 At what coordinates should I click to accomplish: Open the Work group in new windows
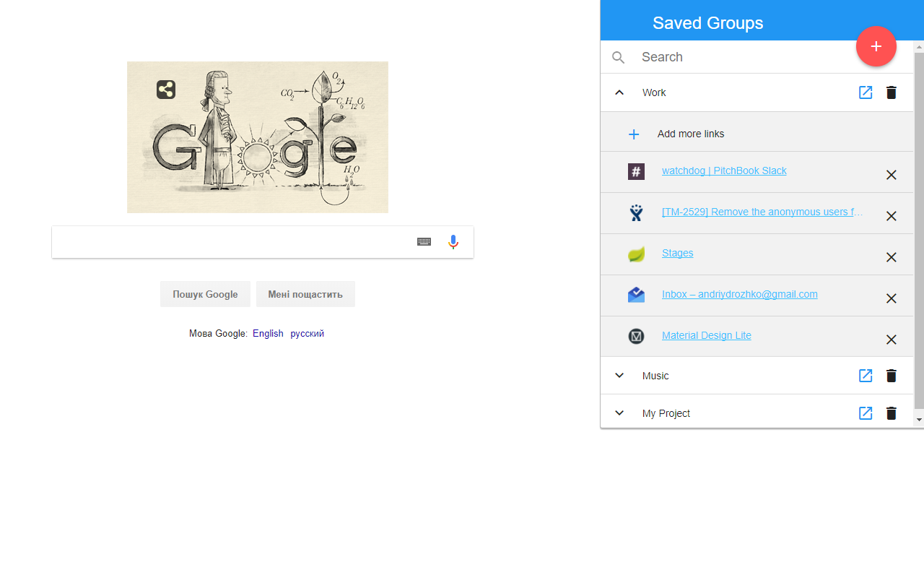coord(866,92)
